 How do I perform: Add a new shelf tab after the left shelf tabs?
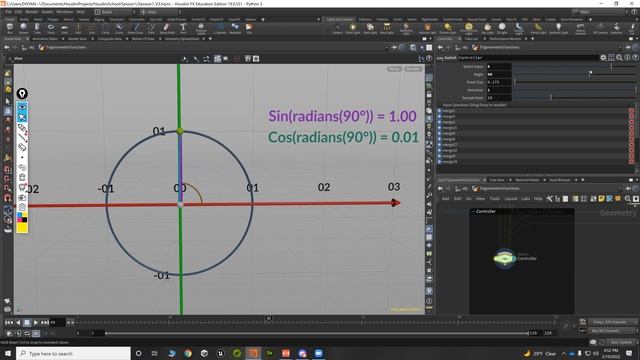263,19
